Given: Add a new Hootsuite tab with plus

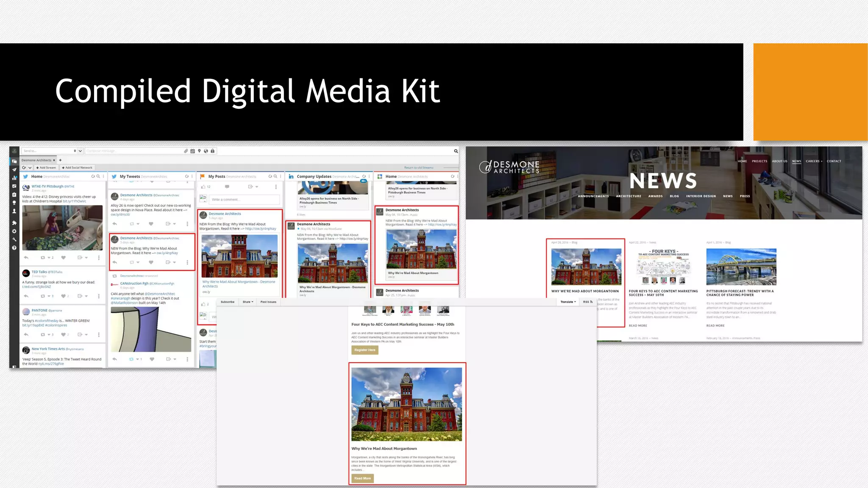Looking at the screenshot, I should click(x=60, y=161).
